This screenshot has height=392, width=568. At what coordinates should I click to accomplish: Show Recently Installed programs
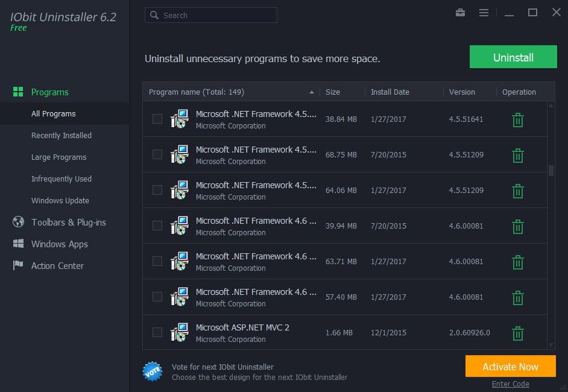[62, 135]
